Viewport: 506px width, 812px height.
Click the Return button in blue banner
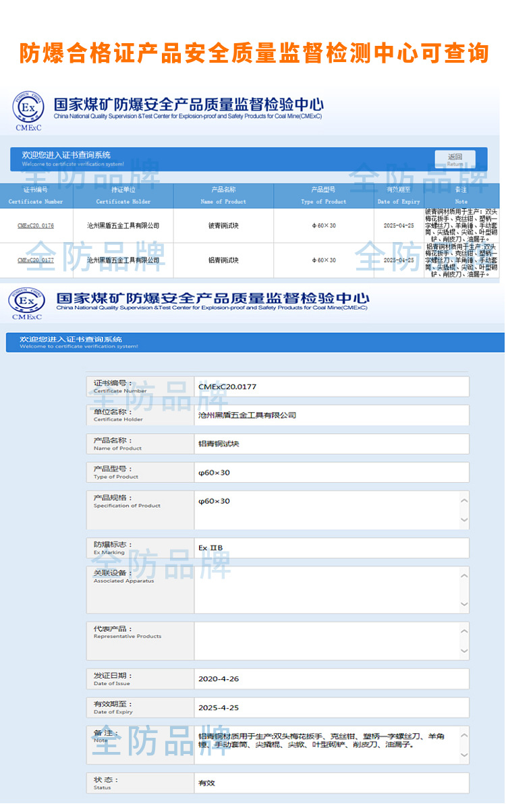[x=455, y=160]
